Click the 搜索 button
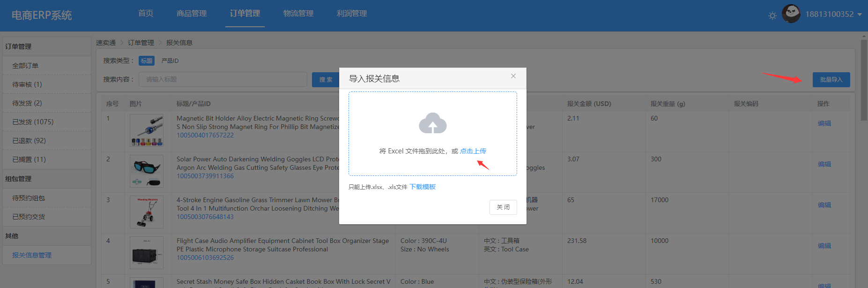The width and height of the screenshot is (868, 288). (326, 80)
